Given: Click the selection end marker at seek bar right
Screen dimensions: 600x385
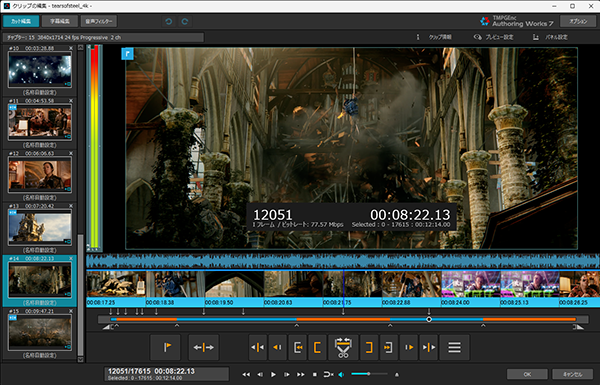Looking at the screenshot, I should click(x=579, y=326).
